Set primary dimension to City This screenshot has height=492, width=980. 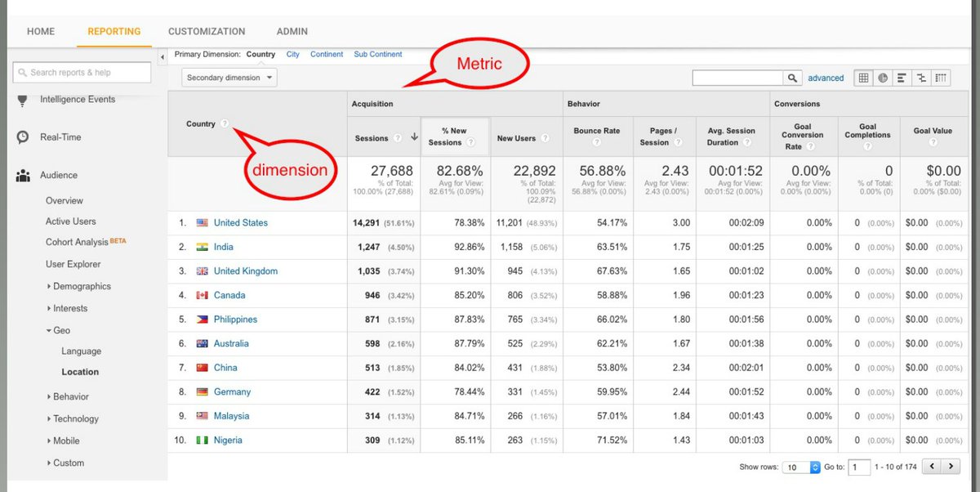(292, 55)
